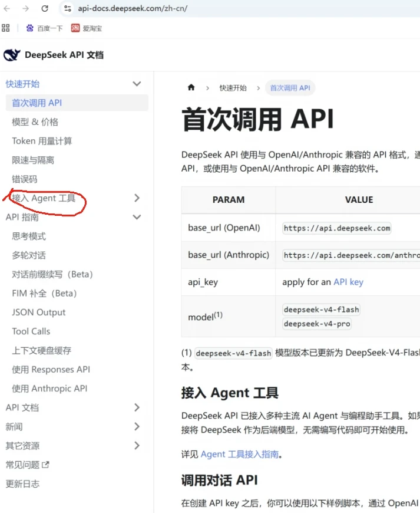This screenshot has height=513, width=420.
Task: Open Tool Calls page
Action: [x=31, y=331]
